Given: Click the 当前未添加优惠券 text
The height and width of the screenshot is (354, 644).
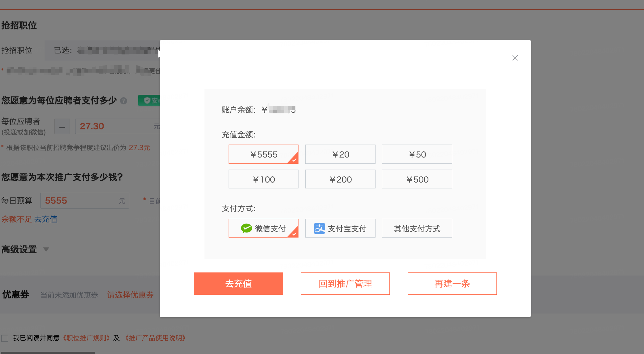Looking at the screenshot, I should click(69, 295).
